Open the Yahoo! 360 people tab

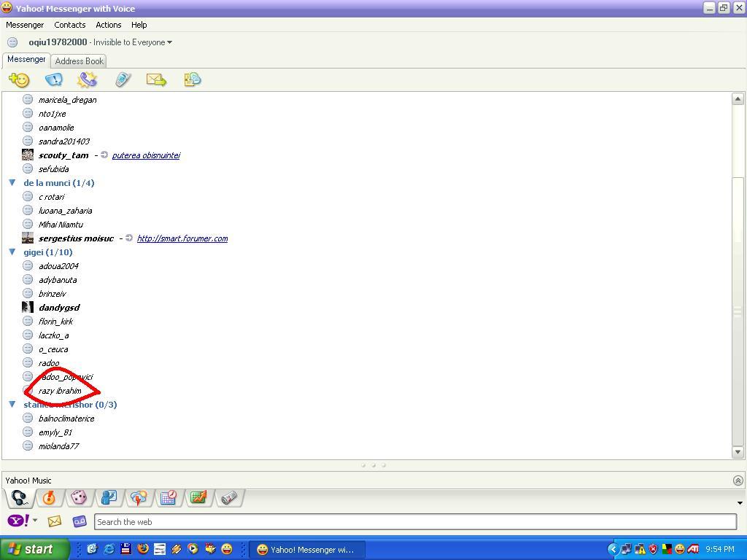109,498
